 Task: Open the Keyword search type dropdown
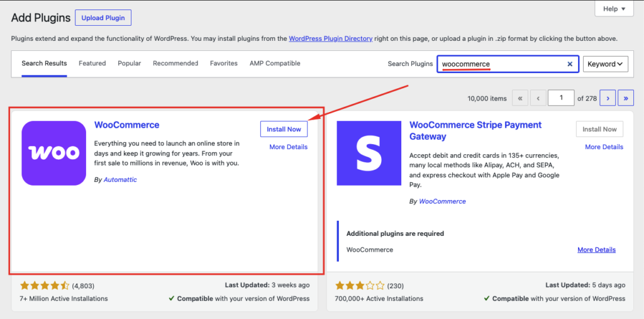point(606,64)
